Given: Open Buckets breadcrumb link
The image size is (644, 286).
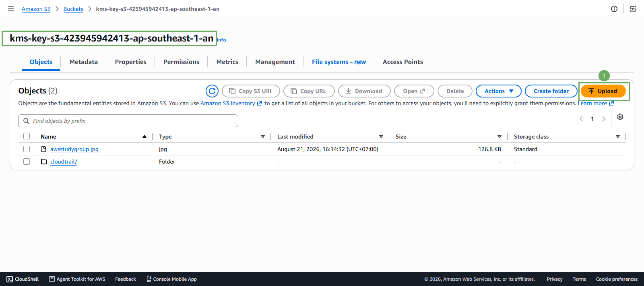Looking at the screenshot, I should pyautogui.click(x=73, y=9).
